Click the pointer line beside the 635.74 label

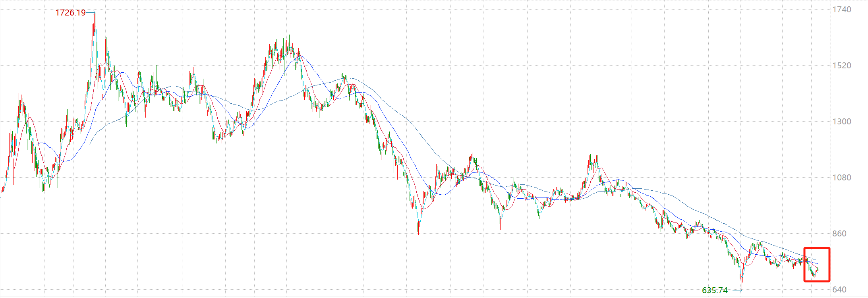[x=736, y=290]
